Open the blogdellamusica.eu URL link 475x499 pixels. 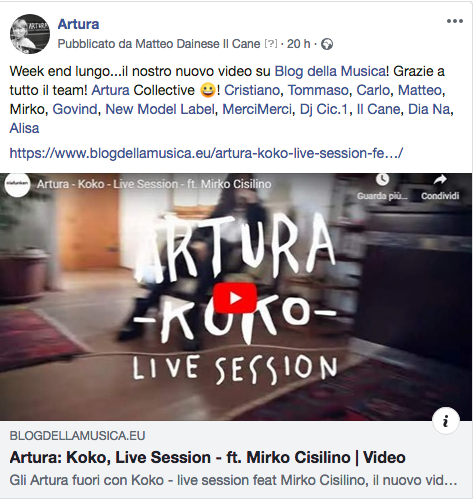(x=206, y=153)
